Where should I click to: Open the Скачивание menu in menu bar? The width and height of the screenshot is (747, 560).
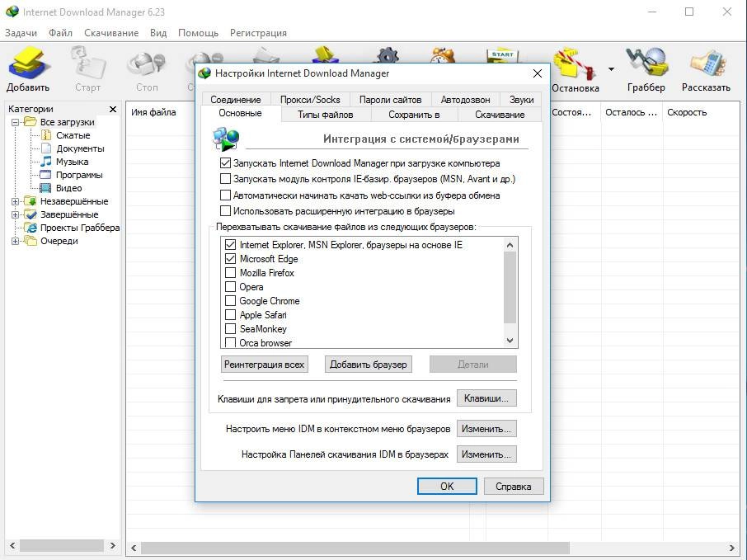click(111, 33)
